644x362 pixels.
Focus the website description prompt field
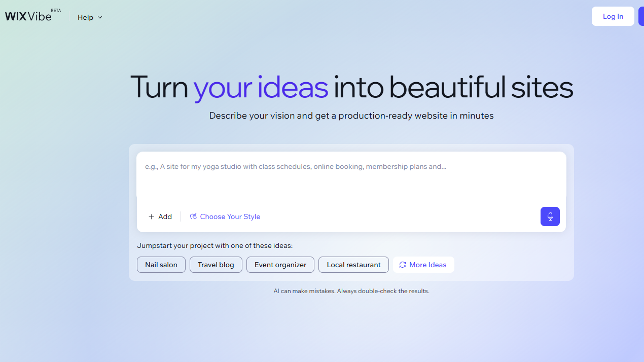[x=351, y=175]
